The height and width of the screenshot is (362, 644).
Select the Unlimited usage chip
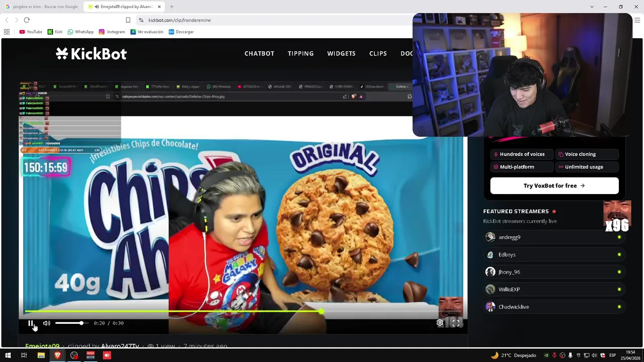point(587,167)
